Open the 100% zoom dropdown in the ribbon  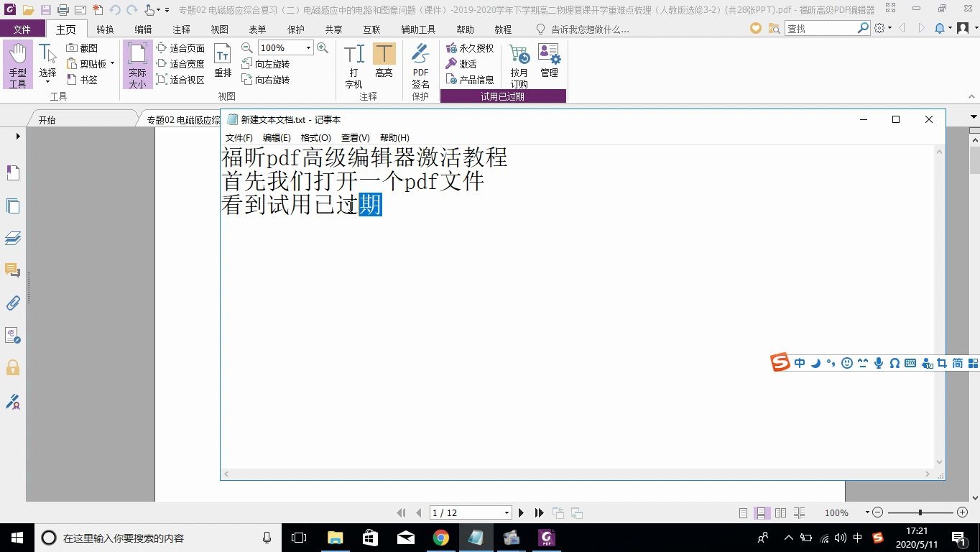308,48
